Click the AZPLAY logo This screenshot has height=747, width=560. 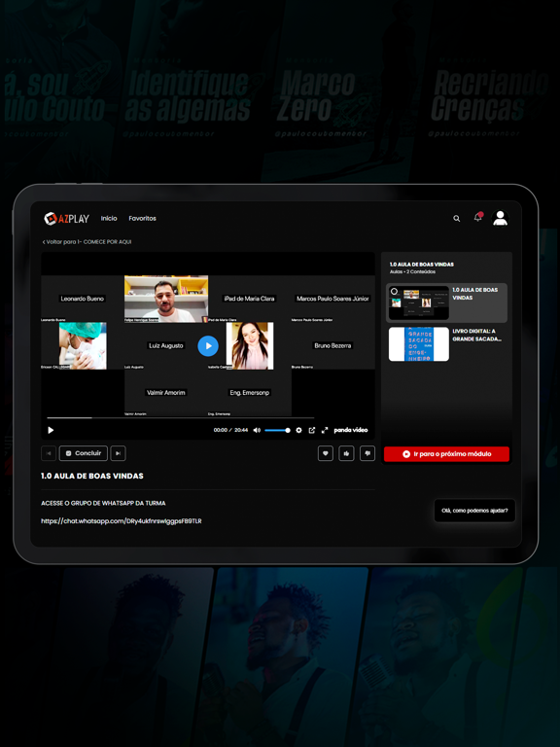click(x=66, y=219)
